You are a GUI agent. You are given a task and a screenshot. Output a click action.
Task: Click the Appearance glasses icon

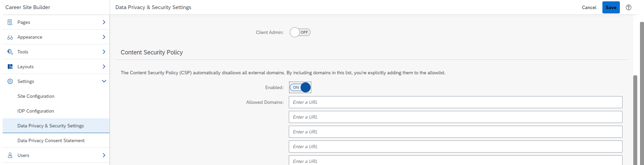coord(10,37)
